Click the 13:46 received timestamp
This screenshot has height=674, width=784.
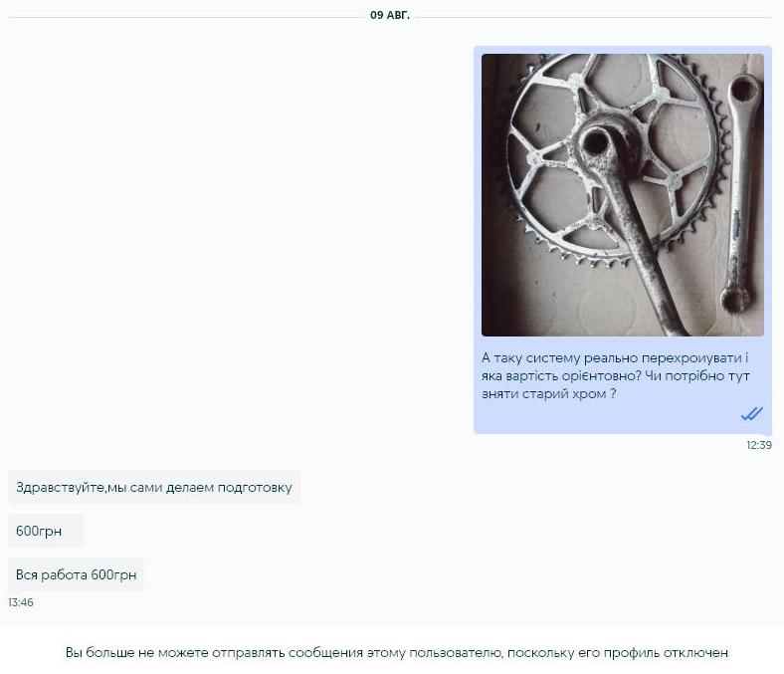21,602
